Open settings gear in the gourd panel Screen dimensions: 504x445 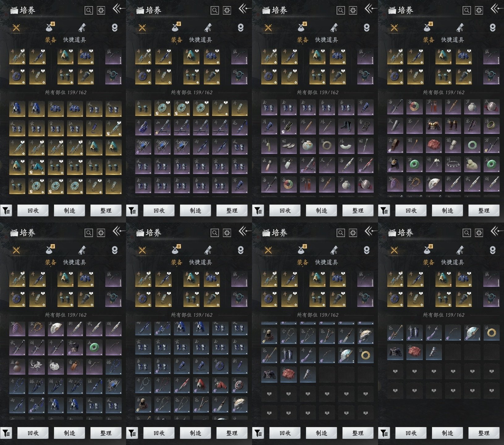point(101,233)
